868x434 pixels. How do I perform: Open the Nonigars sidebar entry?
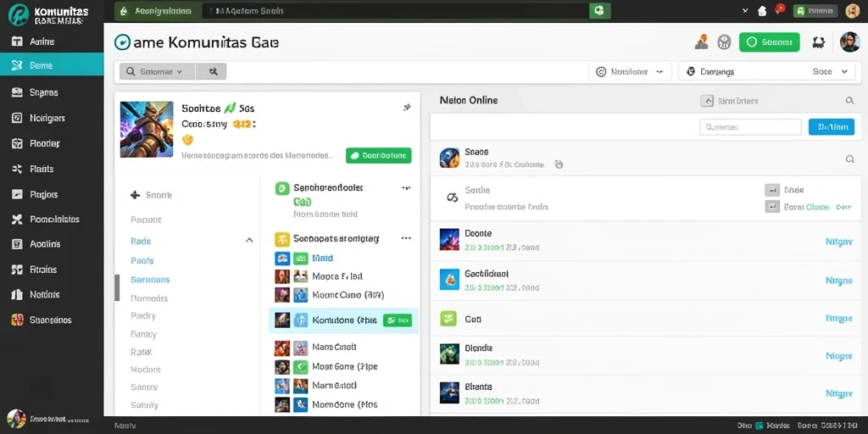coord(52,118)
